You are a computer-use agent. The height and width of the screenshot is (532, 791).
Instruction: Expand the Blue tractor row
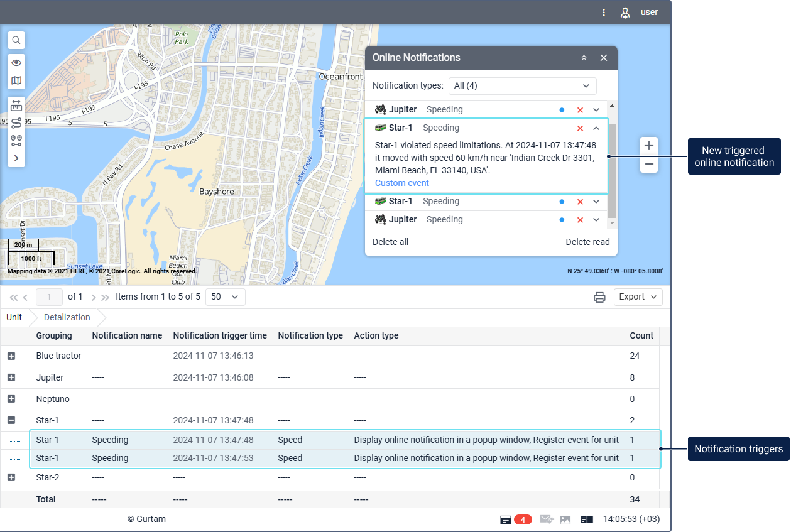[11, 356]
